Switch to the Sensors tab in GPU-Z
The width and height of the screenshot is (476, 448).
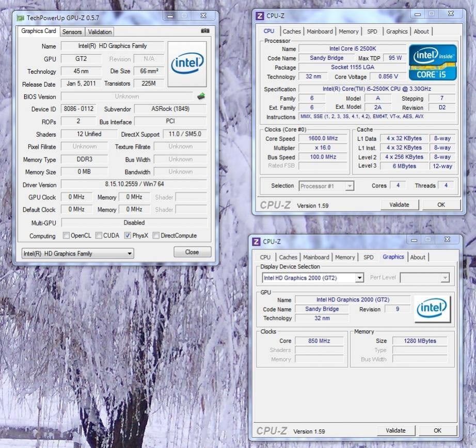[72, 31]
